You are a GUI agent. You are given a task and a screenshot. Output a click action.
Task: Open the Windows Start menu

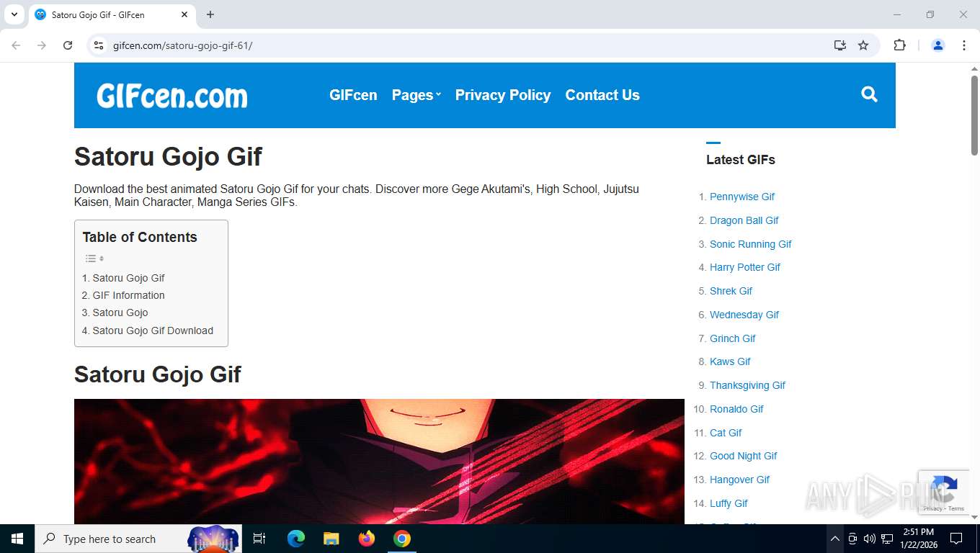17,539
